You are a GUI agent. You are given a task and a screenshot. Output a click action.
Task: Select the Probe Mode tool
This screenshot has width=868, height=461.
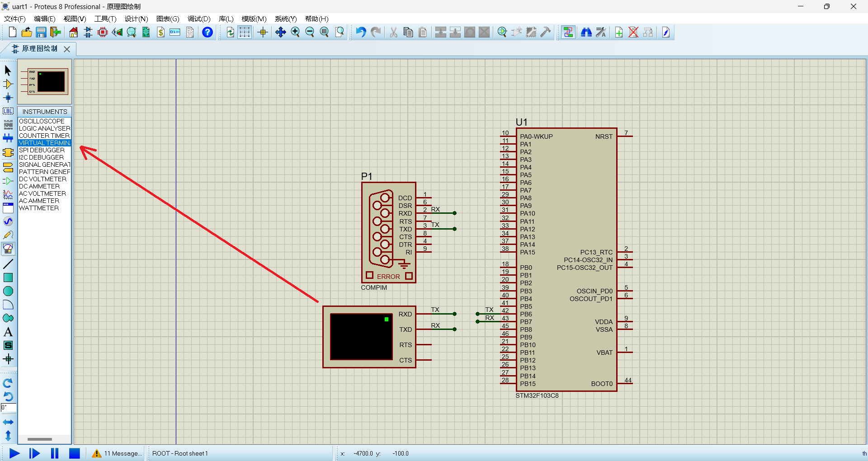pos(8,235)
